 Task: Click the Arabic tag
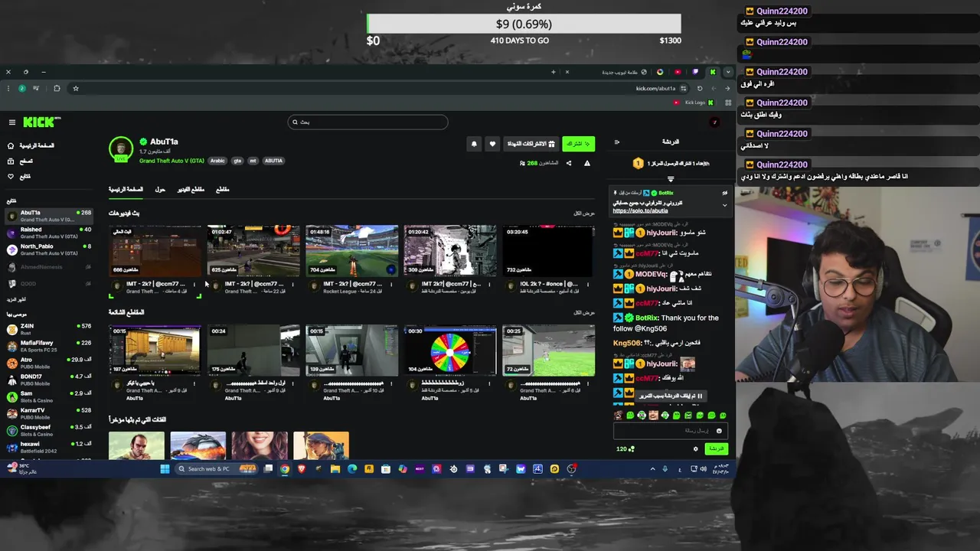tap(217, 161)
